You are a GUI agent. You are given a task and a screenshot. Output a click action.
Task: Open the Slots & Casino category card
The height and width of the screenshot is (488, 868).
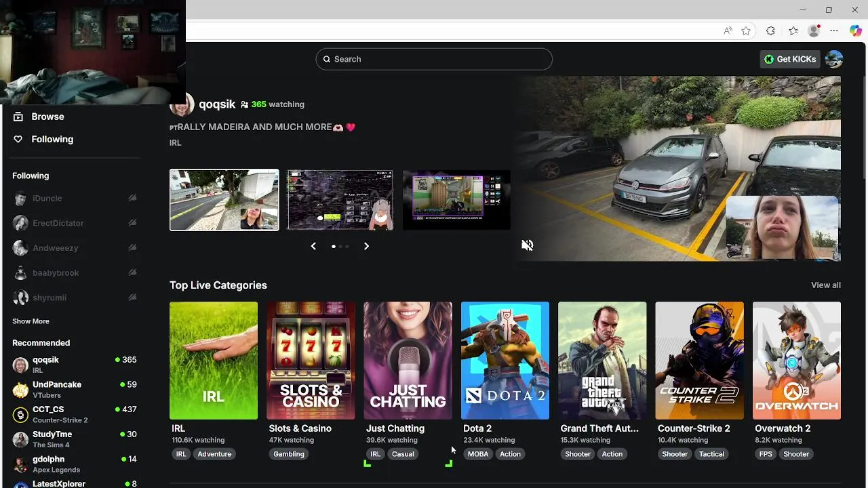coord(311,361)
